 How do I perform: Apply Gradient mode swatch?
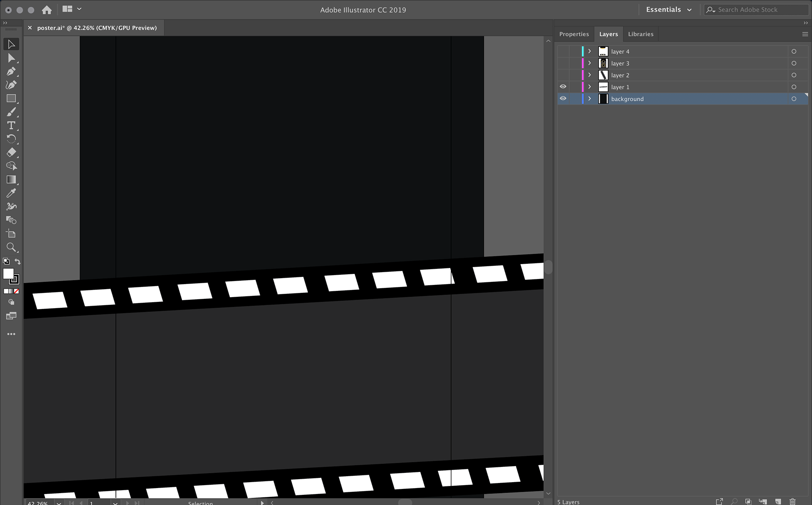(x=11, y=291)
